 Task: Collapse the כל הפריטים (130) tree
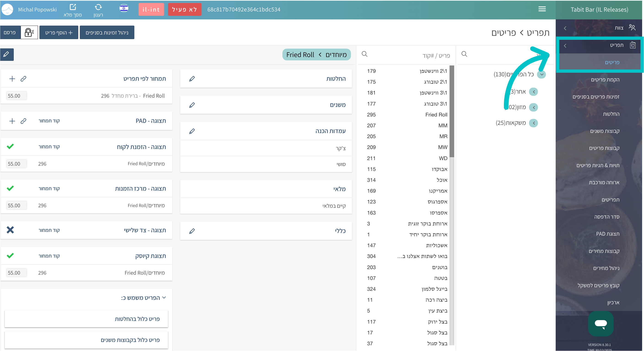541,74
